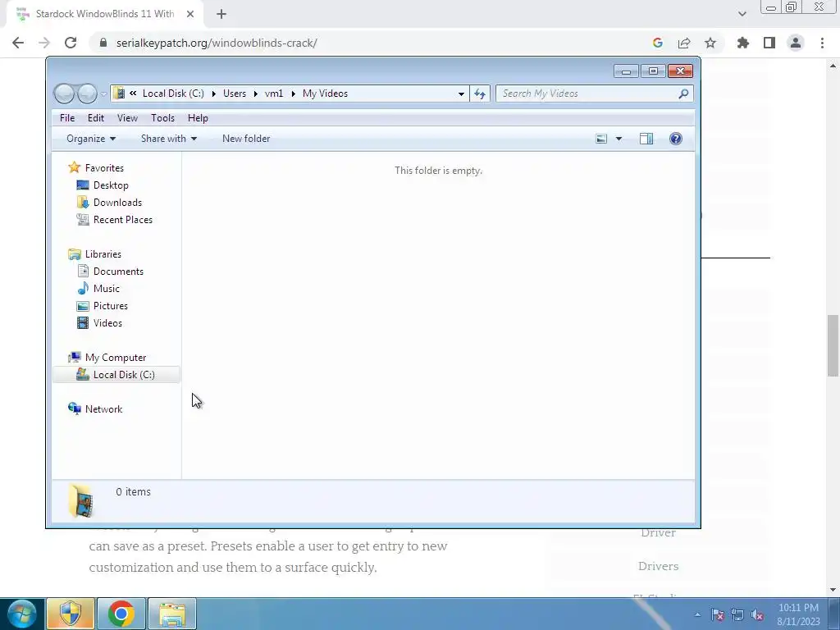
Task: Click the New folder button
Action: [246, 139]
